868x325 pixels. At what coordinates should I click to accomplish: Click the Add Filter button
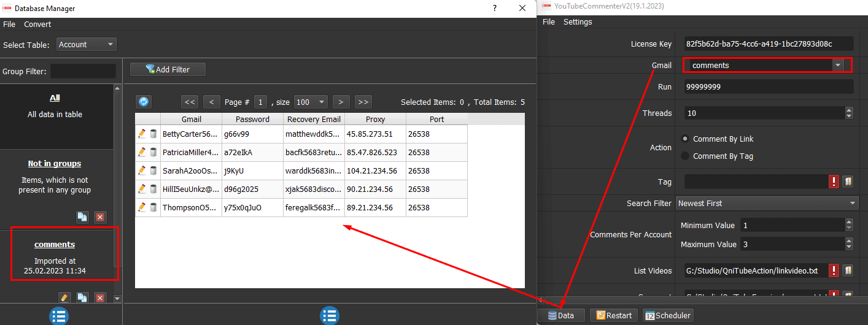coord(168,69)
